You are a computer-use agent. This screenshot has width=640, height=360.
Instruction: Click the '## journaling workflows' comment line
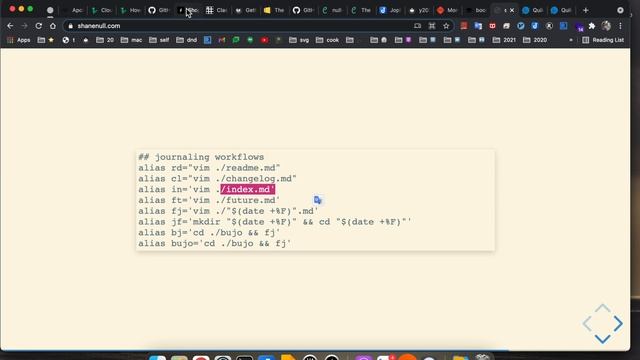[x=201, y=157]
